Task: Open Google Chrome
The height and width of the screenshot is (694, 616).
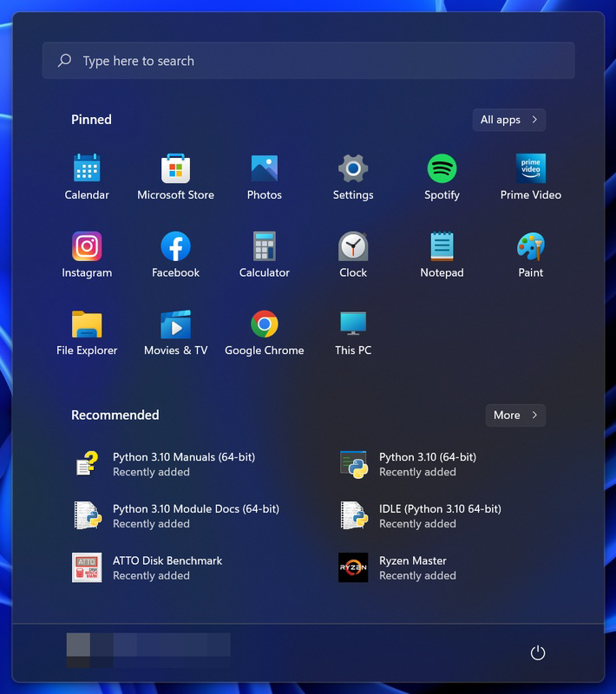Action: (x=265, y=333)
